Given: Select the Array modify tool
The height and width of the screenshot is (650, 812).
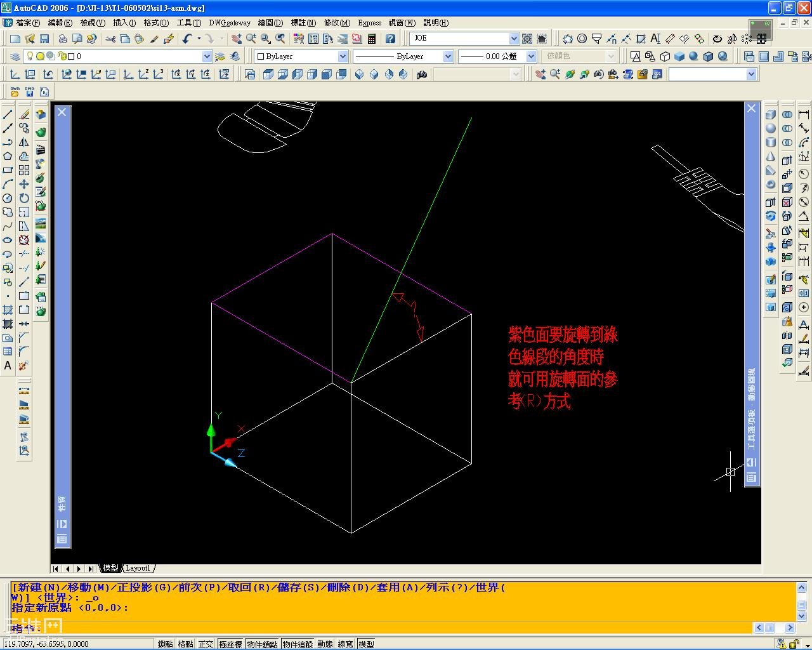Looking at the screenshot, I should (24, 170).
